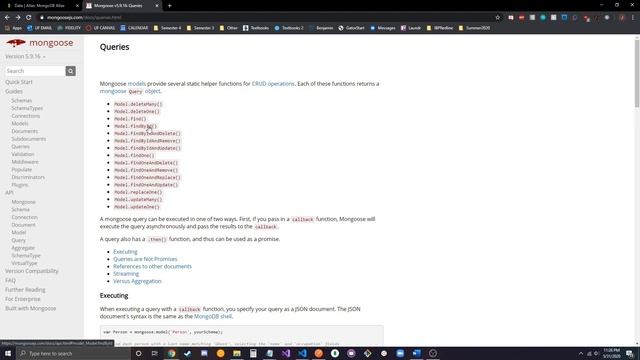
Task: Open Model.findOneAndUpdate() link
Action: pyautogui.click(x=146, y=185)
